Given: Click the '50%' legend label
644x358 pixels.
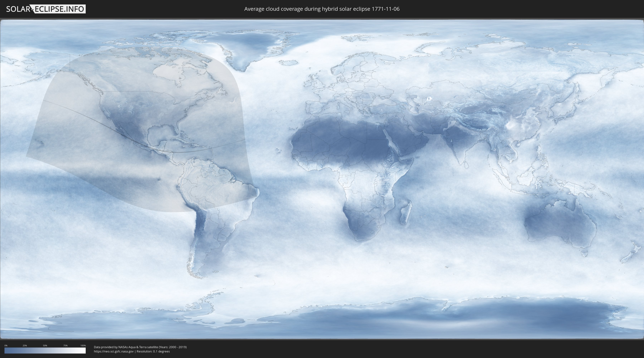Looking at the screenshot, I should 45,345.
